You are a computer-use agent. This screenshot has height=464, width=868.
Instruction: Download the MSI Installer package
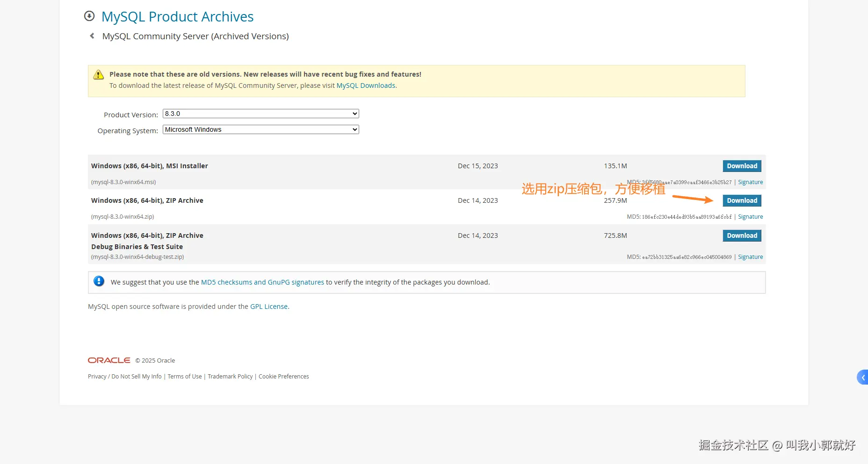pos(742,166)
